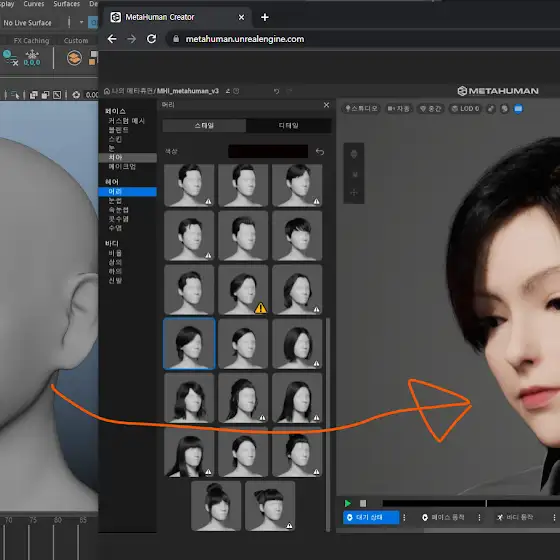This screenshot has height=560, width=560.
Task: Click the browser forward arrow
Action: coord(132,39)
